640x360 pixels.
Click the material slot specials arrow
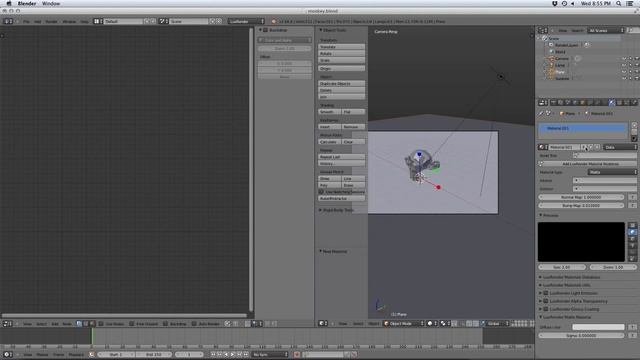[634, 138]
